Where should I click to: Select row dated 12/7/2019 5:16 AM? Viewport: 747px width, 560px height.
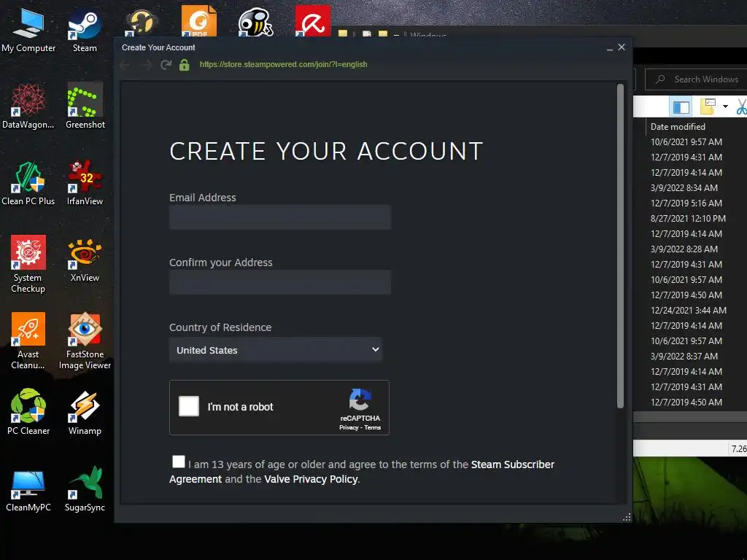coord(686,203)
